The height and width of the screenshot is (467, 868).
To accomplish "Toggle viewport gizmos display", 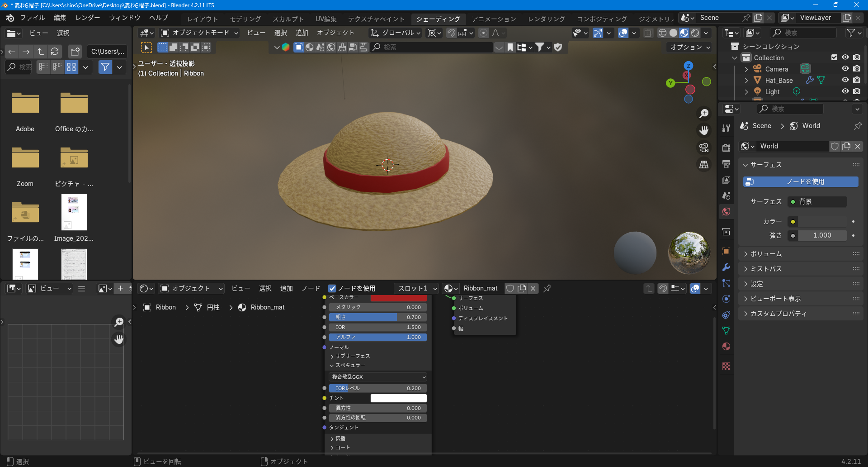I will click(598, 33).
